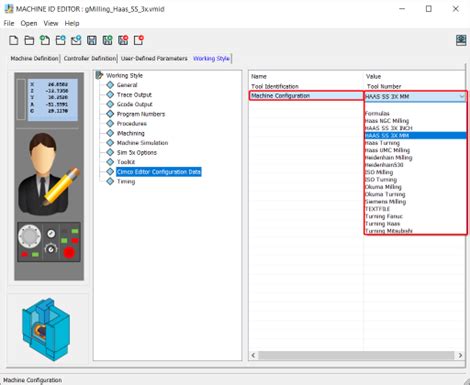Click the diamond icon beside Toolkit
Viewport: 470px width, 385px height.
pyautogui.click(x=110, y=162)
